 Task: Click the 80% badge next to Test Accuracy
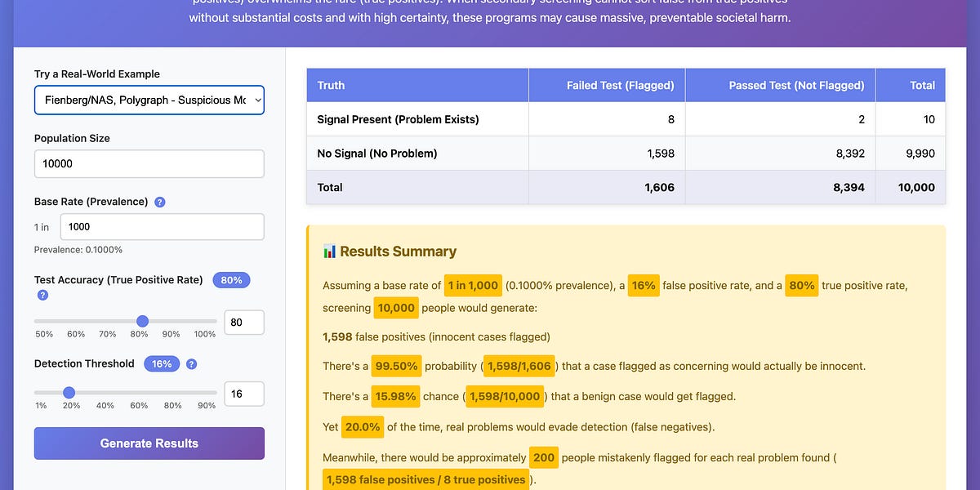click(x=231, y=279)
